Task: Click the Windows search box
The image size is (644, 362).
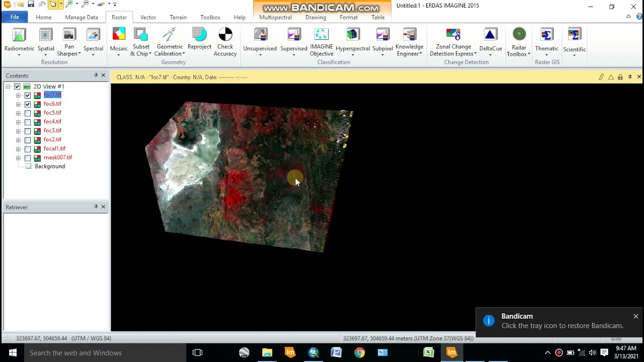Action: pyautogui.click(x=106, y=353)
